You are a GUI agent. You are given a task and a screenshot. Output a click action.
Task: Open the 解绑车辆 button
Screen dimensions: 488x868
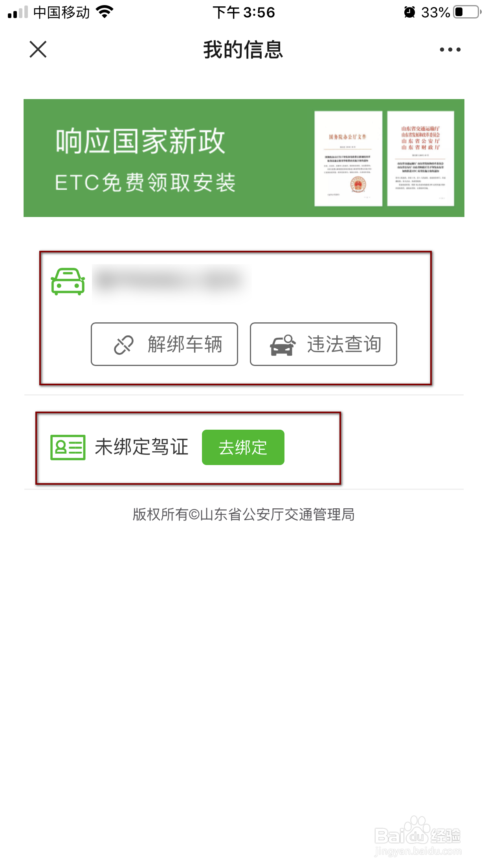(164, 344)
